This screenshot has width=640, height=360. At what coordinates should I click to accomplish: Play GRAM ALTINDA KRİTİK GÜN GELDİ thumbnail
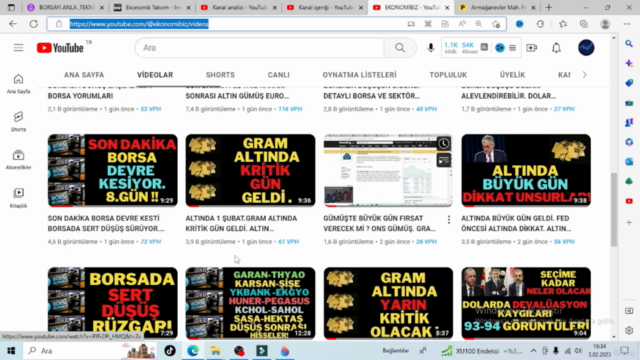[x=250, y=170]
